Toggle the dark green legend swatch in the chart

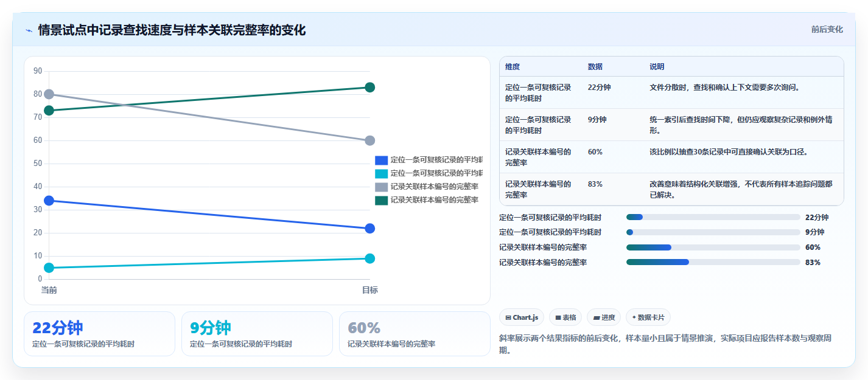[x=381, y=200]
